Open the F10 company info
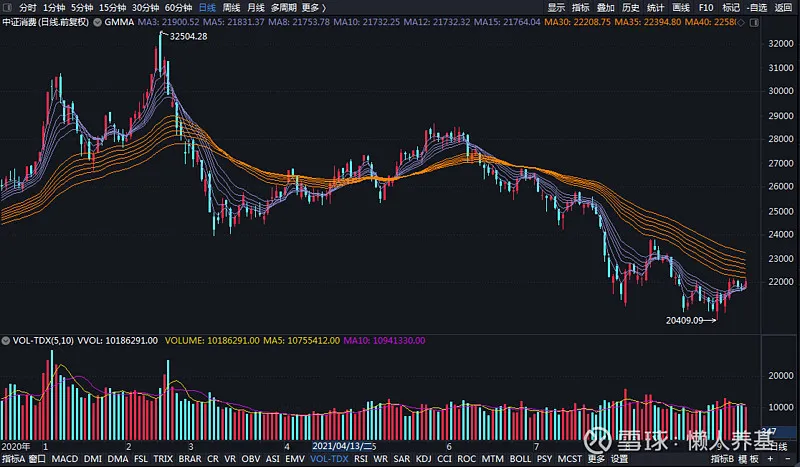 [x=703, y=7]
